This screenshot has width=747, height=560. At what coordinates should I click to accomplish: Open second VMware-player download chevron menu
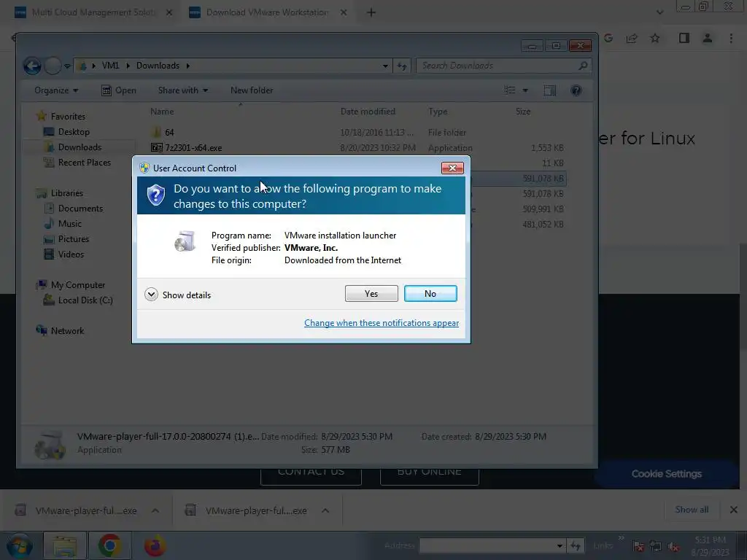pyautogui.click(x=325, y=510)
